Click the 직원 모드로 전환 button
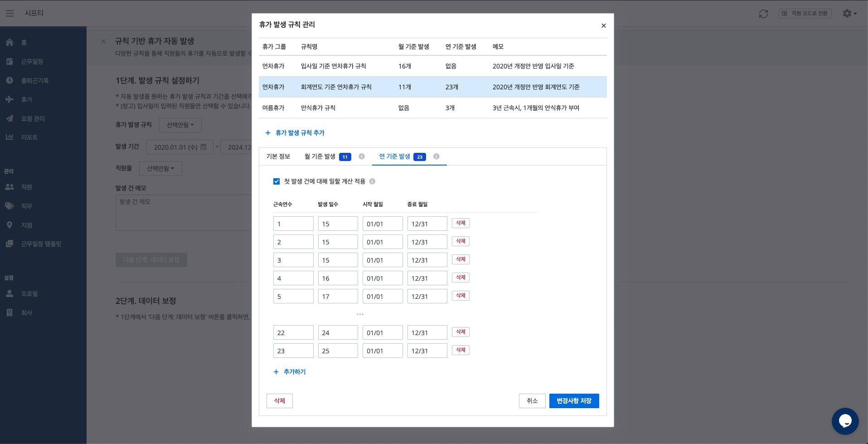 click(x=805, y=14)
